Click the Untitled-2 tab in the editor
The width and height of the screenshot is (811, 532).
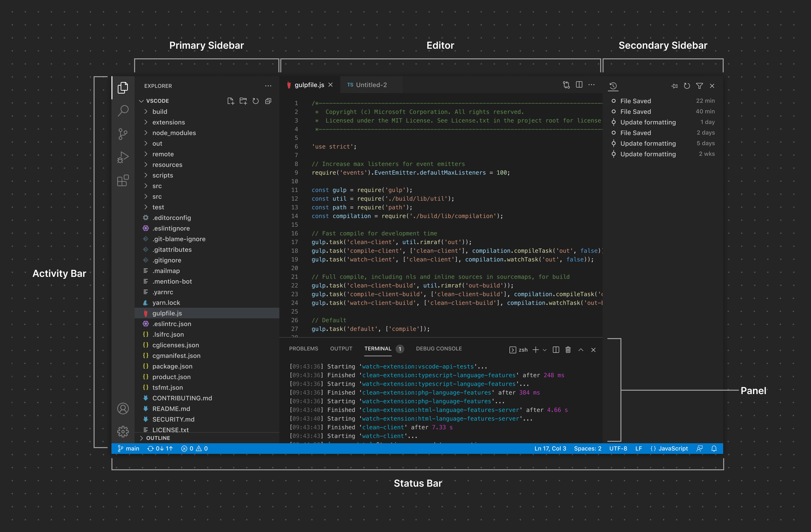[x=367, y=84]
